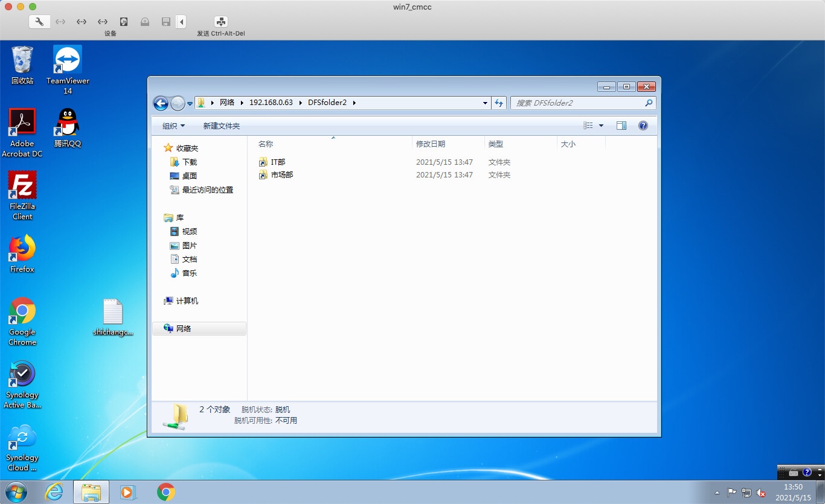Open Explorer help with the question mark icon
This screenshot has width=825, height=504.
click(643, 126)
